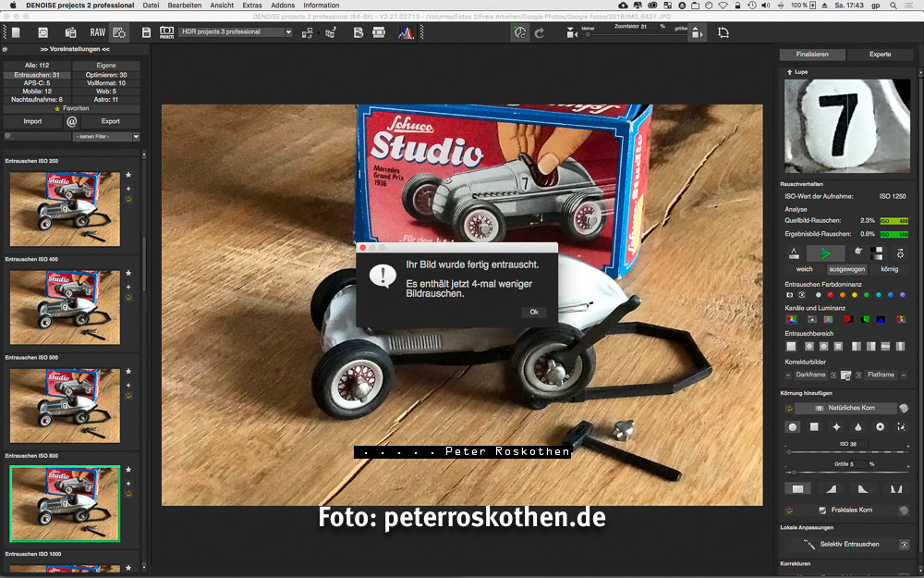Select the droplet grain shape

pyautogui.click(x=858, y=427)
